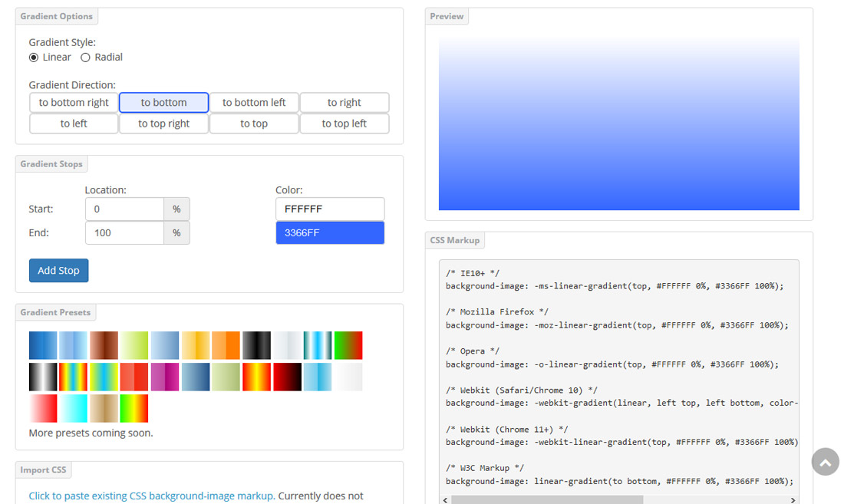This screenshot has height=504, width=844.
Task: Click the '-ms-linear-gradient' CSS line
Action: pos(615,286)
